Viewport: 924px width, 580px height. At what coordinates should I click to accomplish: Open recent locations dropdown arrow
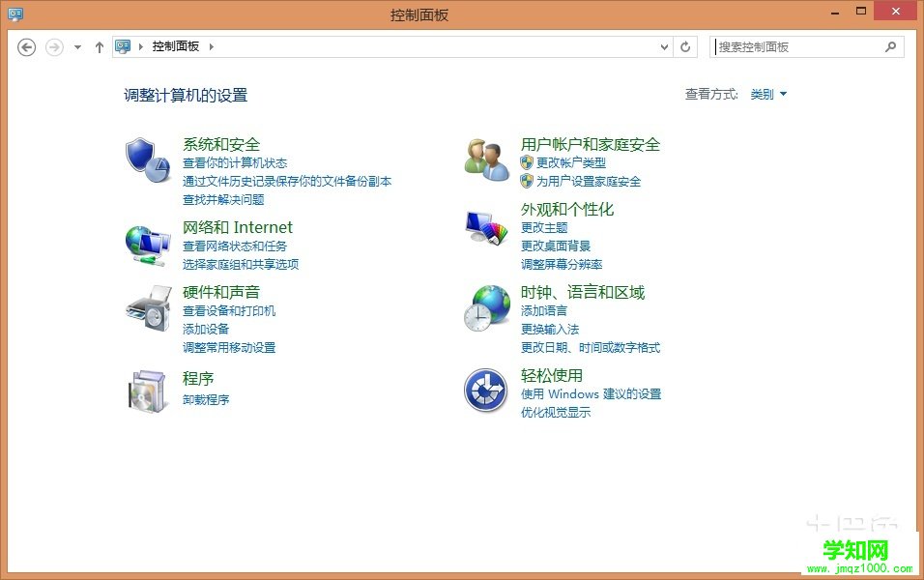click(x=77, y=47)
